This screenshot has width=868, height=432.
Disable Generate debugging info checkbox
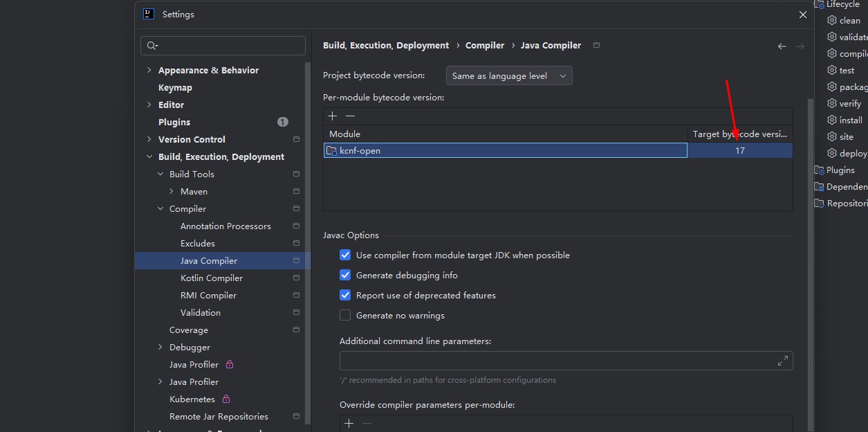[x=345, y=276]
